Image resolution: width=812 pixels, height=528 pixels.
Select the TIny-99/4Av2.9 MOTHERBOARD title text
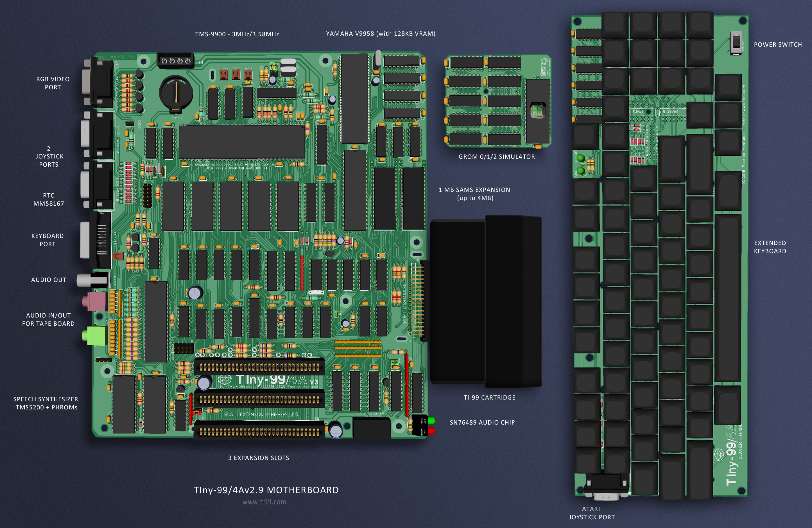coord(266,490)
